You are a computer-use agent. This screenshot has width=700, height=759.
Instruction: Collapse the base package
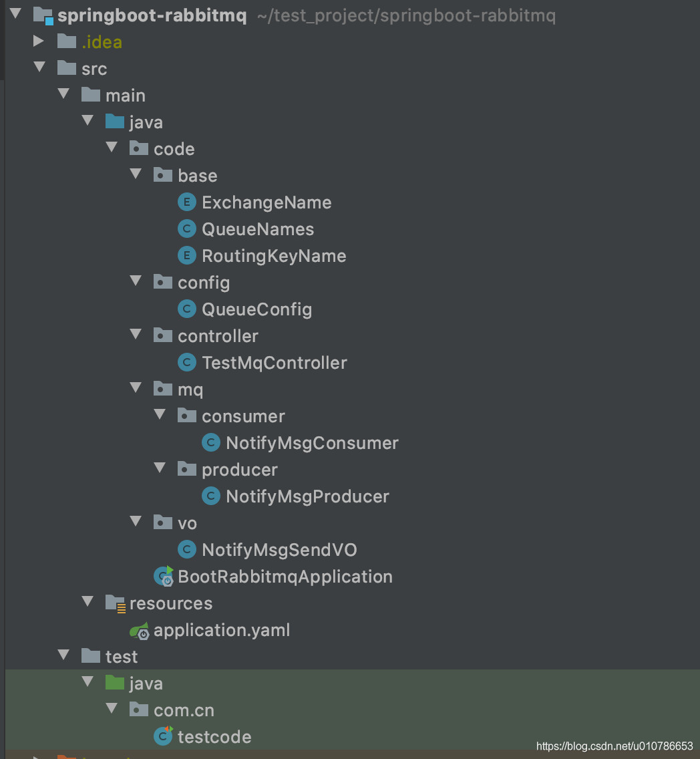pyautogui.click(x=136, y=174)
